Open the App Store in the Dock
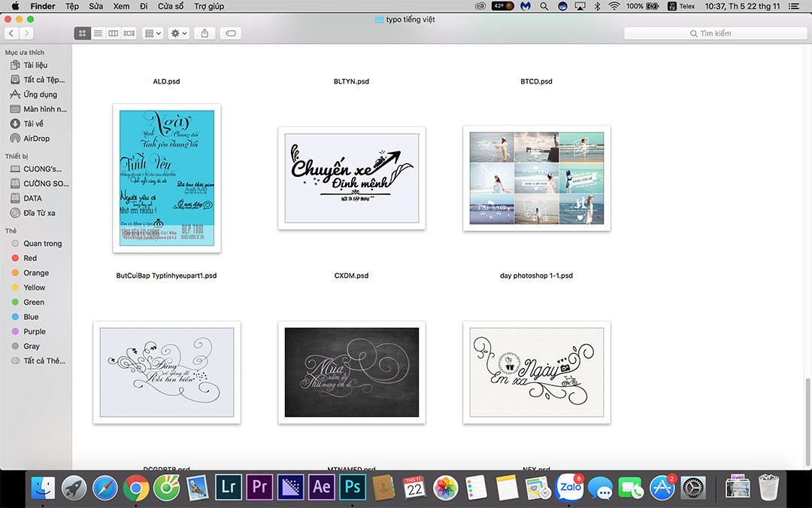The image size is (812, 508). point(662,487)
